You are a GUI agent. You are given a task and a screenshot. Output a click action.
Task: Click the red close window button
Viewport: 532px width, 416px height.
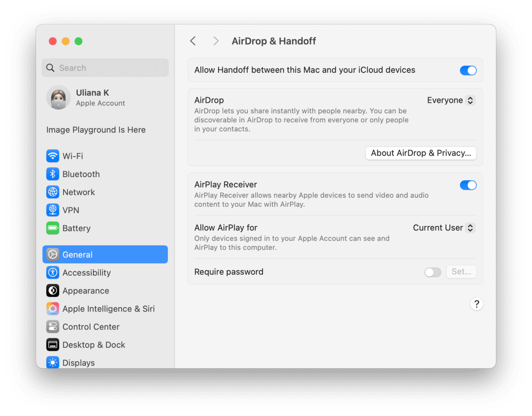[53, 41]
